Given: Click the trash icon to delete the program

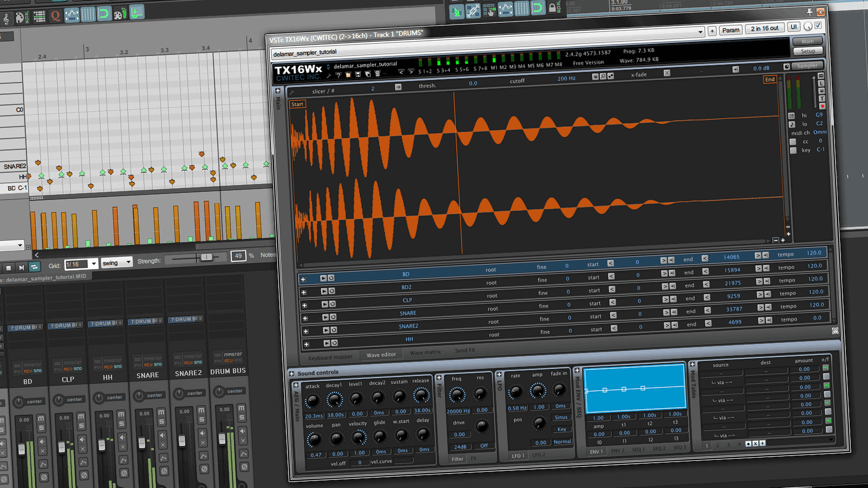Looking at the screenshot, I should 378,73.
